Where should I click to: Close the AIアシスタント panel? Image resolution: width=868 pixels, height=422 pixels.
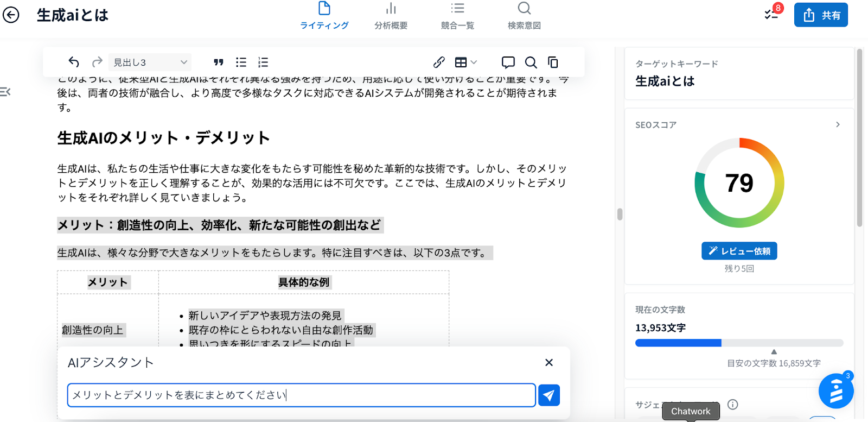point(549,362)
